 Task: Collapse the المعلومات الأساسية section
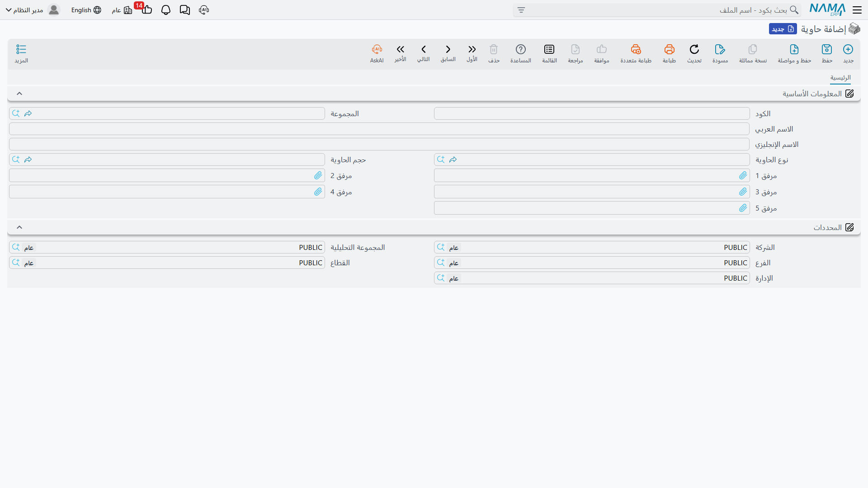click(x=19, y=94)
